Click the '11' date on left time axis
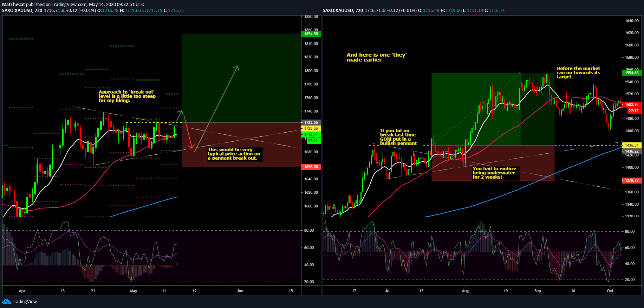 click(164, 291)
